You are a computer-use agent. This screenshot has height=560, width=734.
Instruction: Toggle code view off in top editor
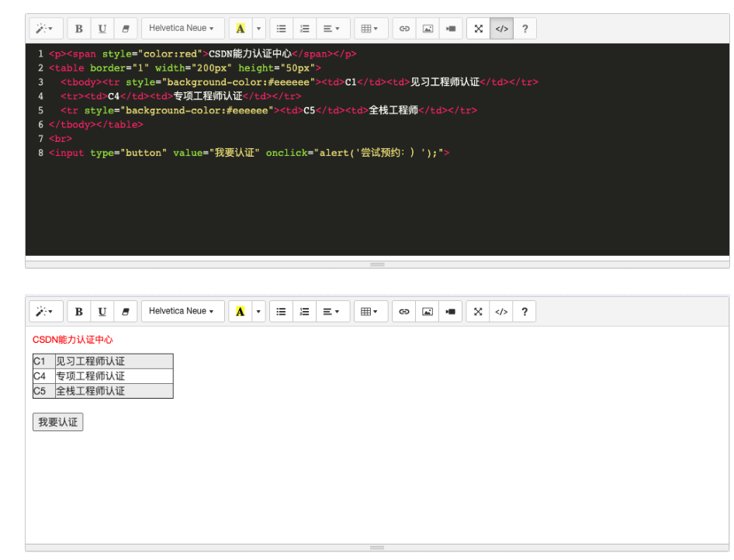coord(502,29)
